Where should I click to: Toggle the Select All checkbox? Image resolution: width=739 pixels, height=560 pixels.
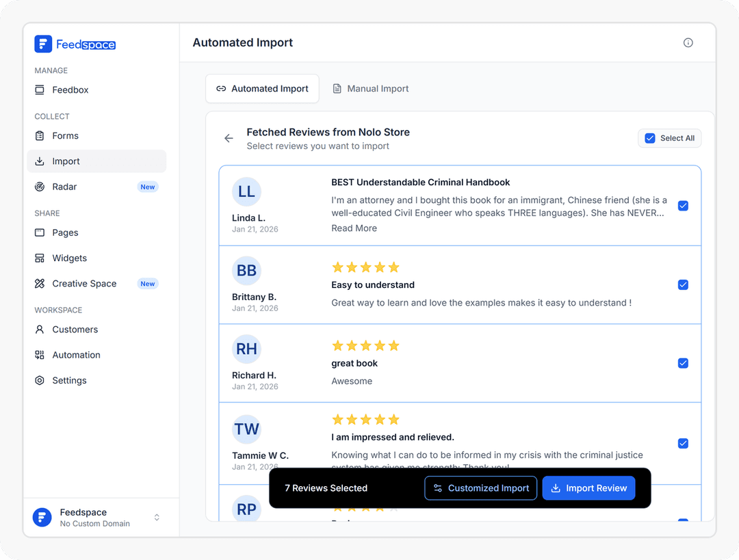(650, 138)
